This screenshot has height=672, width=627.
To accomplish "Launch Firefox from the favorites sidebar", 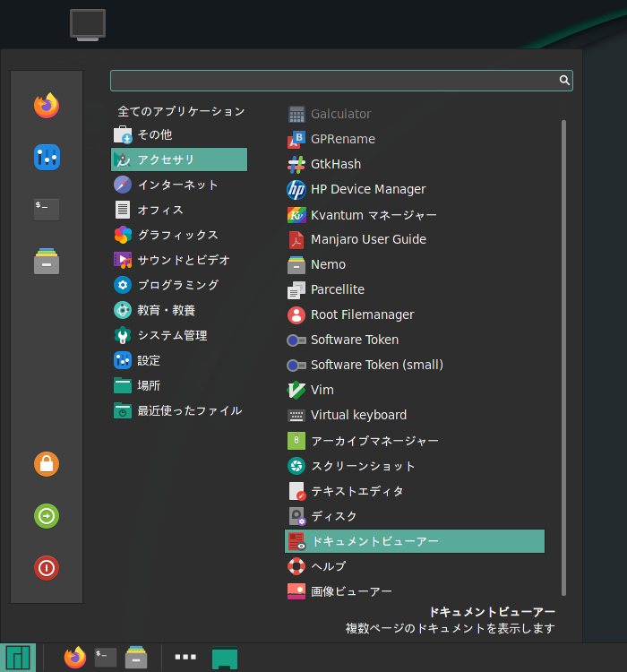I will click(x=47, y=106).
